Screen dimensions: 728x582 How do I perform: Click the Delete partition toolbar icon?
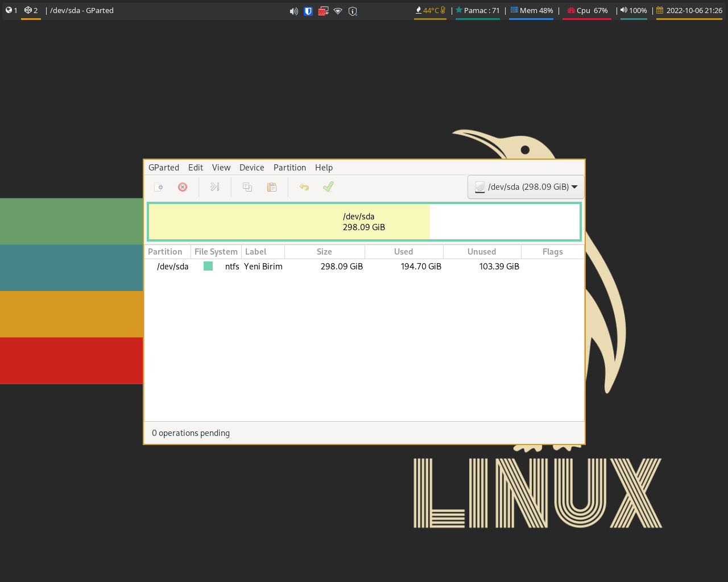point(183,187)
